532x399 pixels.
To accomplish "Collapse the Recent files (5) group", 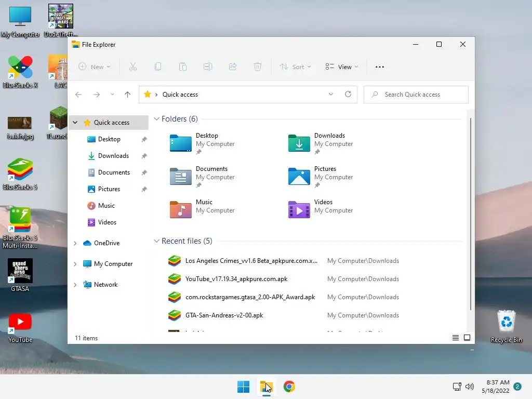I will [156, 241].
